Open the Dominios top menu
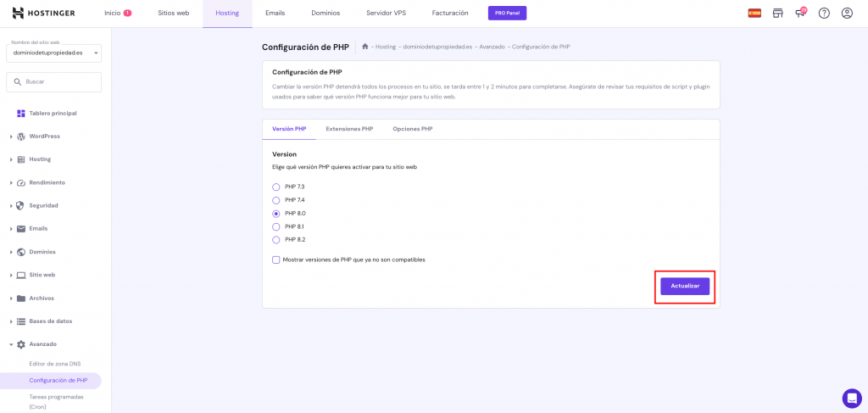The image size is (868, 413). (325, 13)
